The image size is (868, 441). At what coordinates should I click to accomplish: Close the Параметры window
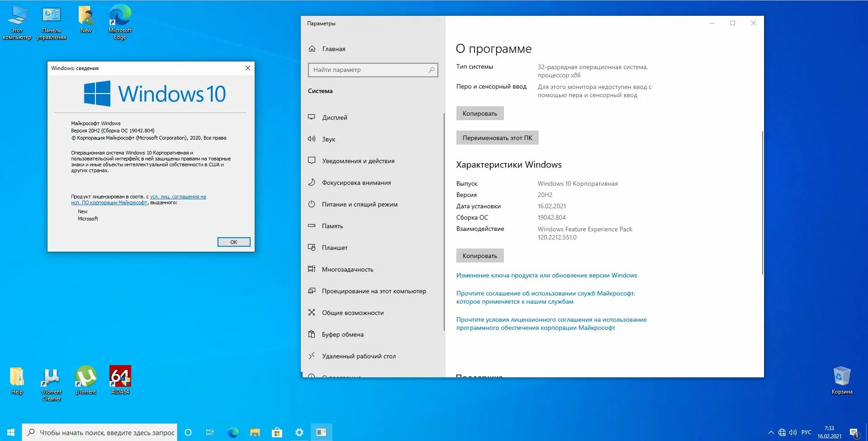click(754, 23)
